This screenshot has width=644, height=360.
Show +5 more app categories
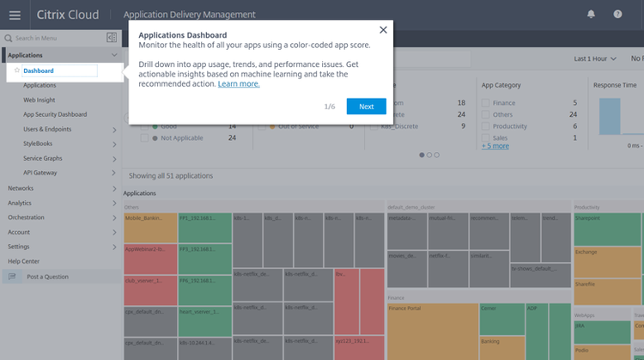tap(495, 146)
